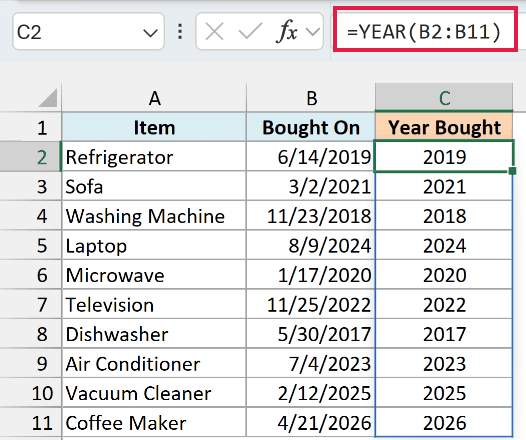526x440 pixels.
Task: Select column B header
Action: [x=311, y=98]
